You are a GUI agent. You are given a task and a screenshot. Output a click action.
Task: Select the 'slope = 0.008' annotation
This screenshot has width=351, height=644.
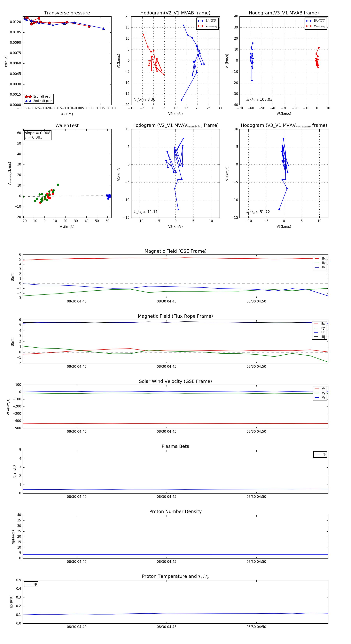pyautogui.click(x=37, y=133)
